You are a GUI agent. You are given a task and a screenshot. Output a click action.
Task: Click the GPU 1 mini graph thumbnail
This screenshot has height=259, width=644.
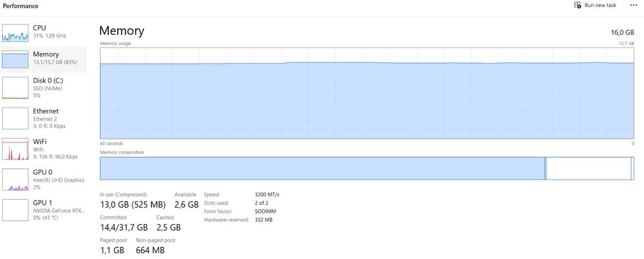click(x=15, y=210)
